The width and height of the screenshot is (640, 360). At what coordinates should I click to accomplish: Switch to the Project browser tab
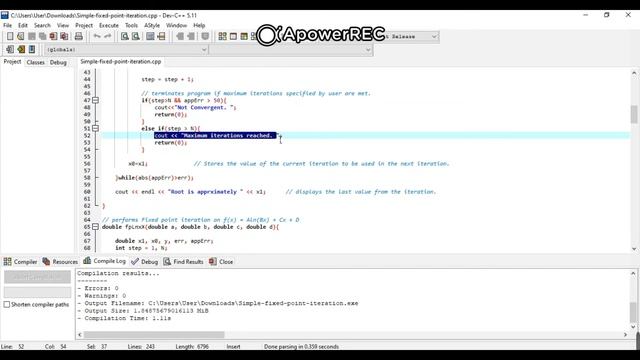(12, 62)
